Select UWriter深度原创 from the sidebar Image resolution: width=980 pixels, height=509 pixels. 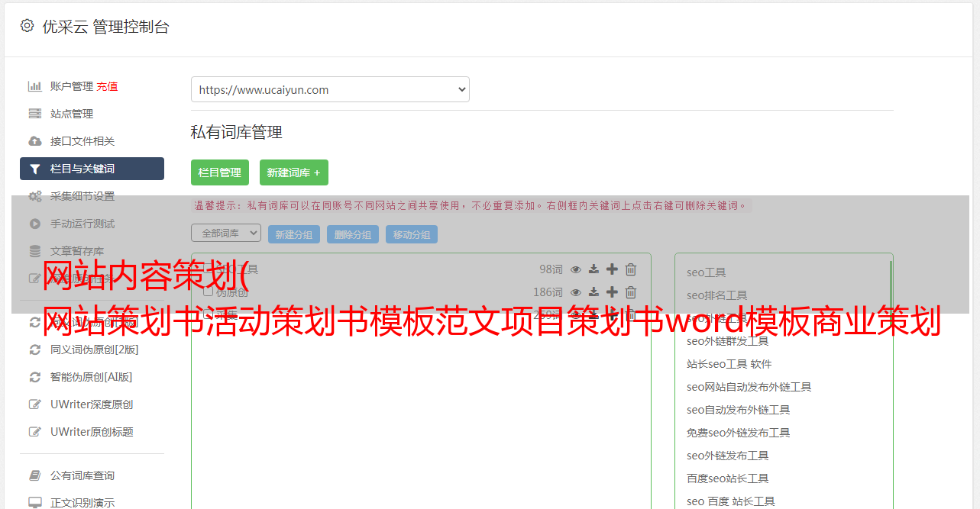[92, 404]
